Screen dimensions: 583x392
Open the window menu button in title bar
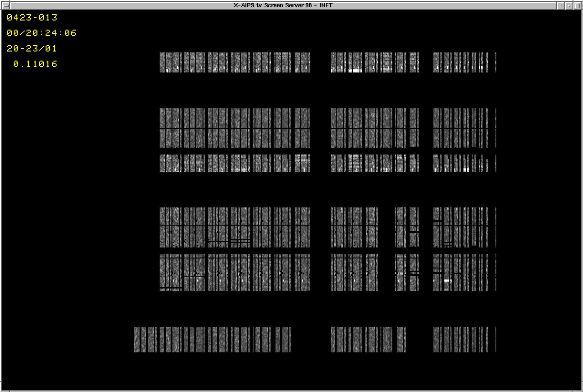[5, 5]
